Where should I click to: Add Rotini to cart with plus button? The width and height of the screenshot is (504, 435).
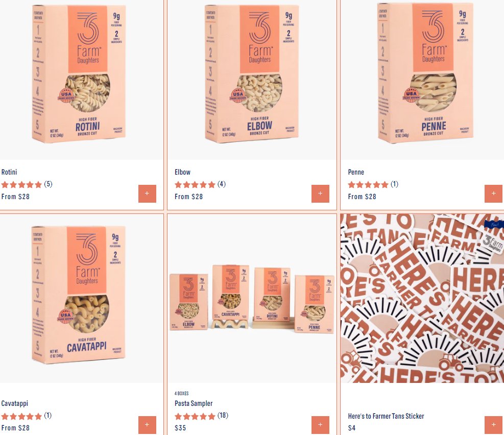147,194
